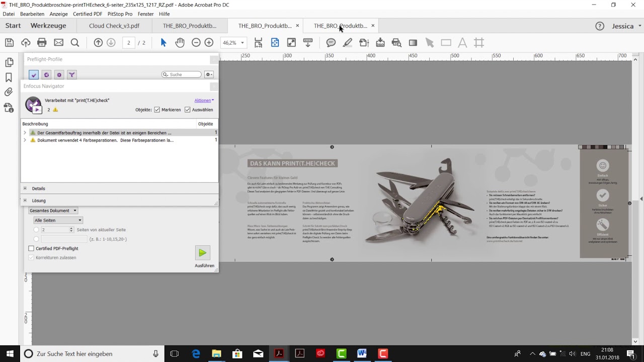Click the cloud upload icon
Screen dimensions: 644x362
click(x=26, y=43)
